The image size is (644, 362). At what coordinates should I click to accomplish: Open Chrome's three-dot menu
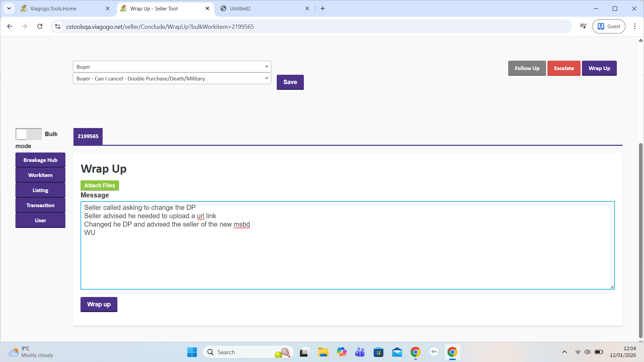[635, 26]
